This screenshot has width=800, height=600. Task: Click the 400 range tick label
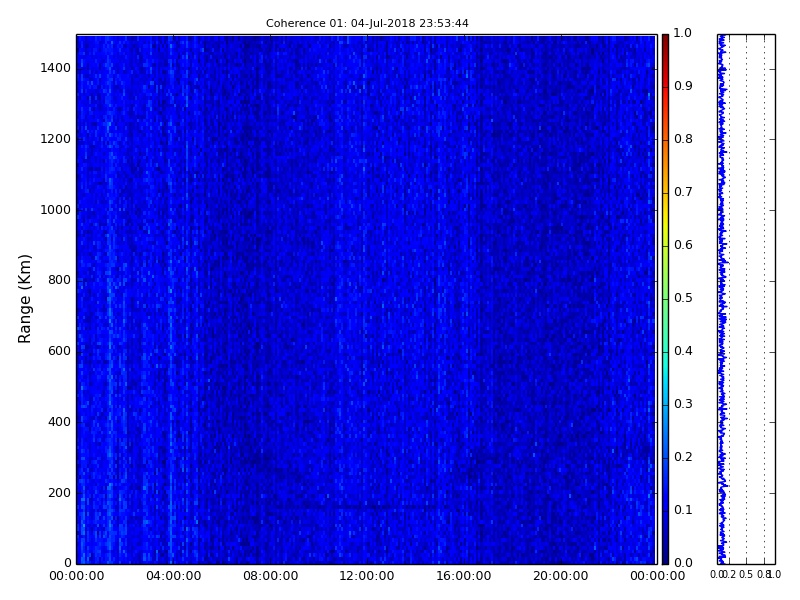click(x=59, y=422)
